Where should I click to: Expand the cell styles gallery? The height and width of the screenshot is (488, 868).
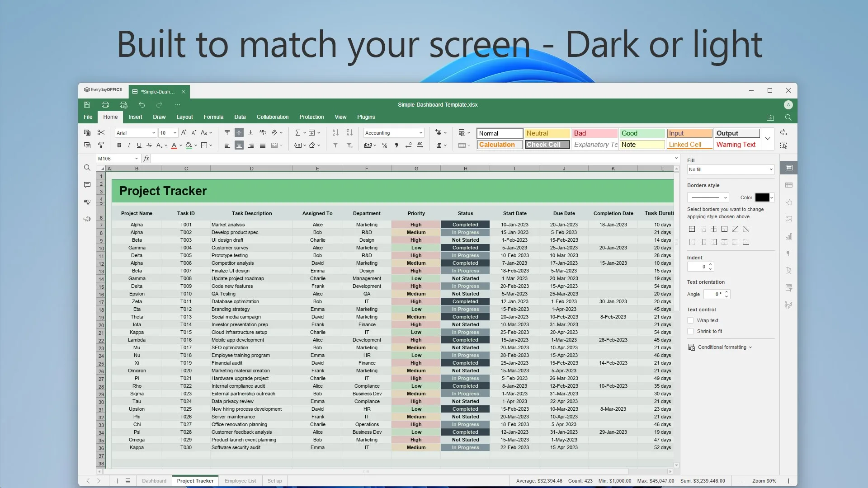767,139
